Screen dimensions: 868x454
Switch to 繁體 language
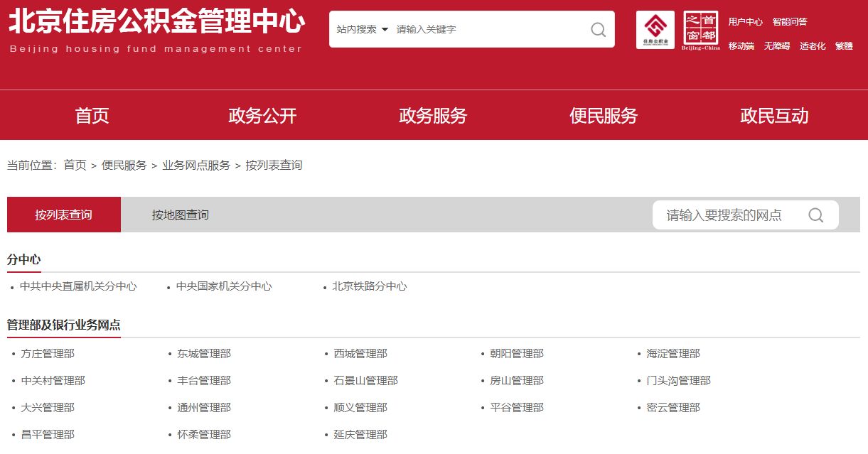click(x=844, y=46)
